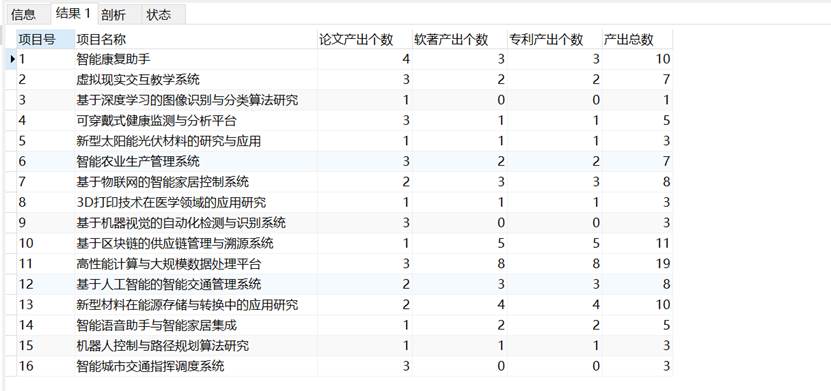Click the 专利产出个数 column header
The width and height of the screenshot is (831, 391).
coord(555,39)
